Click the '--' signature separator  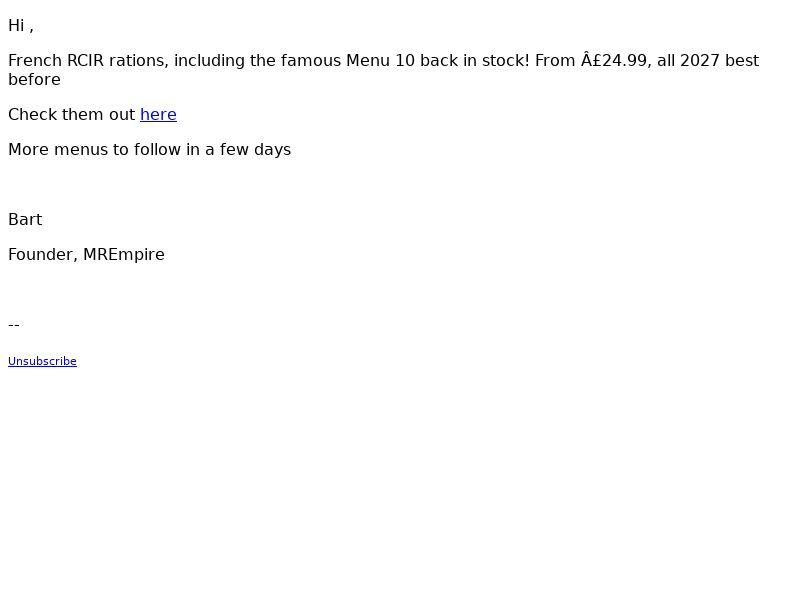point(14,325)
